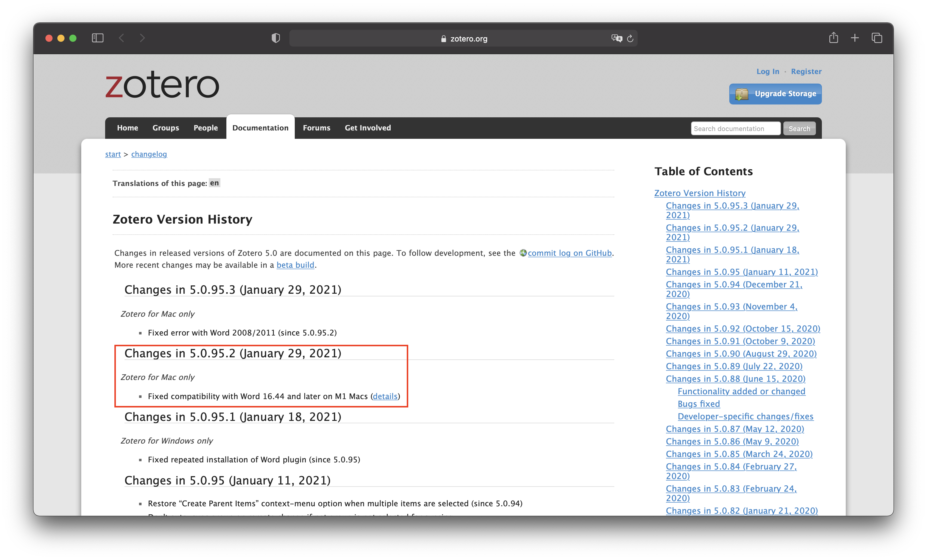927x560 pixels.
Task: Open the Share icon in toolbar
Action: (833, 38)
